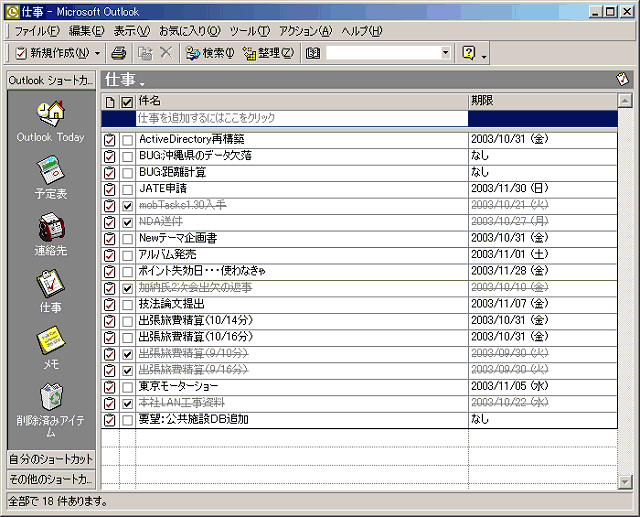Uncheck the NDA送付 completed checkbox
Viewport: 640px width, 517px height.
pyautogui.click(x=128, y=223)
